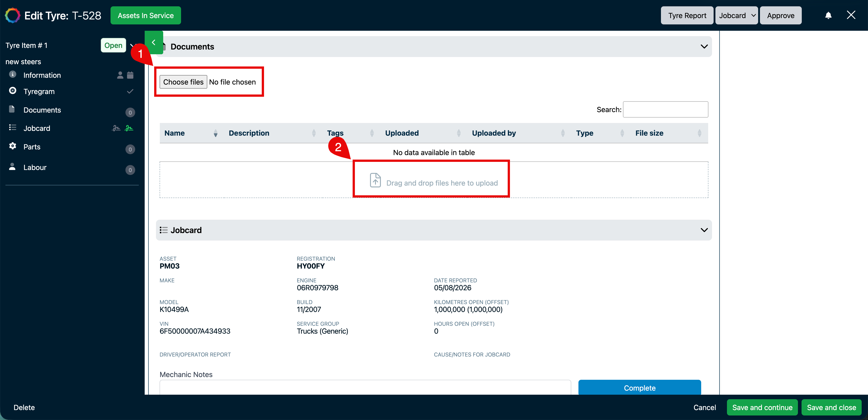Collapse the Jobcard section chevron
Screen dimensions: 868x420
pos(704,230)
